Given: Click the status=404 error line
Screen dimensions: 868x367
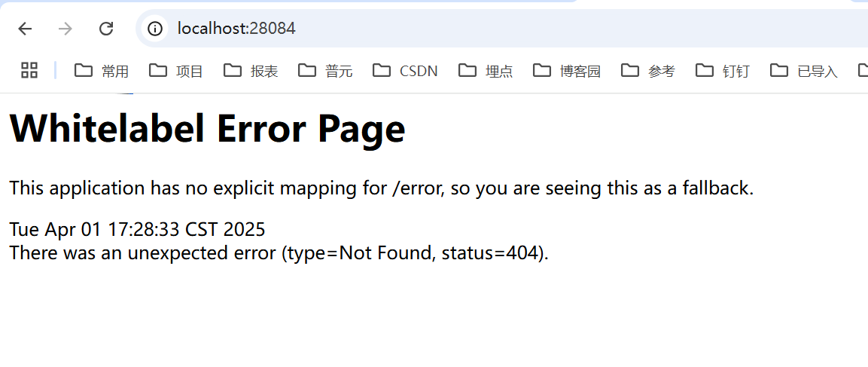Looking at the screenshot, I should (279, 252).
